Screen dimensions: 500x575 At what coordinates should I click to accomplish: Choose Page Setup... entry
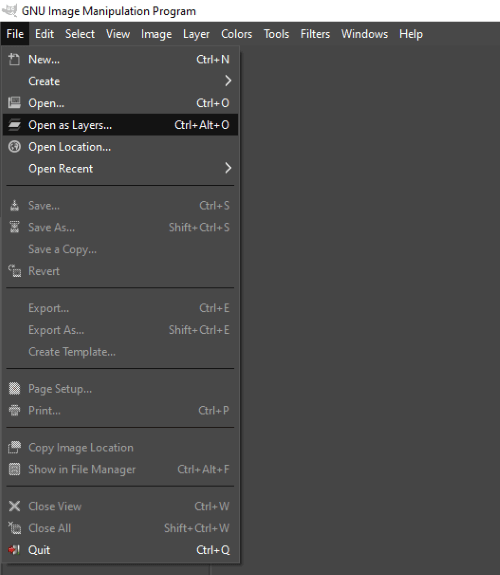point(120,389)
